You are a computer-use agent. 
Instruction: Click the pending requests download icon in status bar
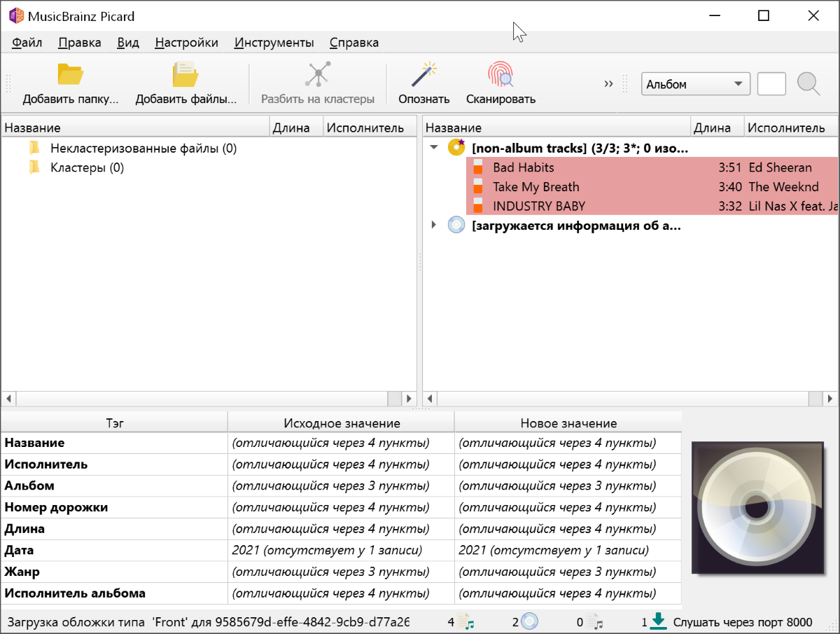tap(658, 621)
